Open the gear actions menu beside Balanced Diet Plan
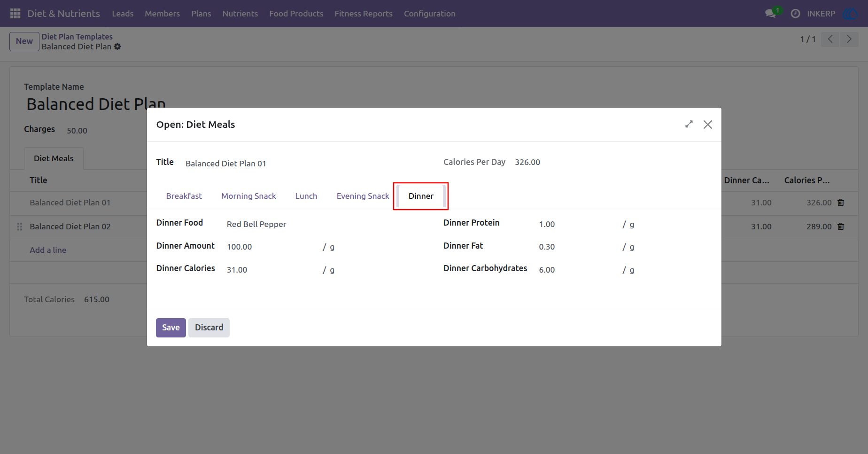Viewport: 868px width, 454px height. [118, 47]
